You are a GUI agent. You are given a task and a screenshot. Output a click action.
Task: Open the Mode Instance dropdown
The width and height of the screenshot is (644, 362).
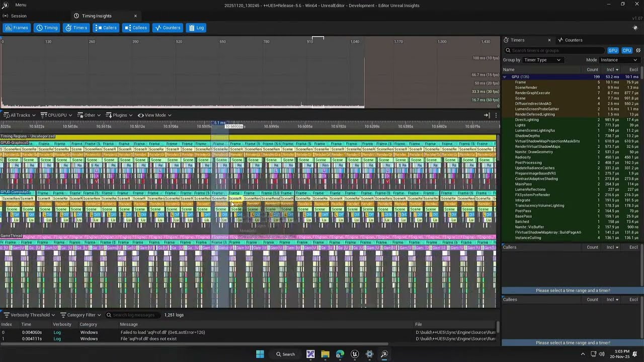[x=619, y=60]
